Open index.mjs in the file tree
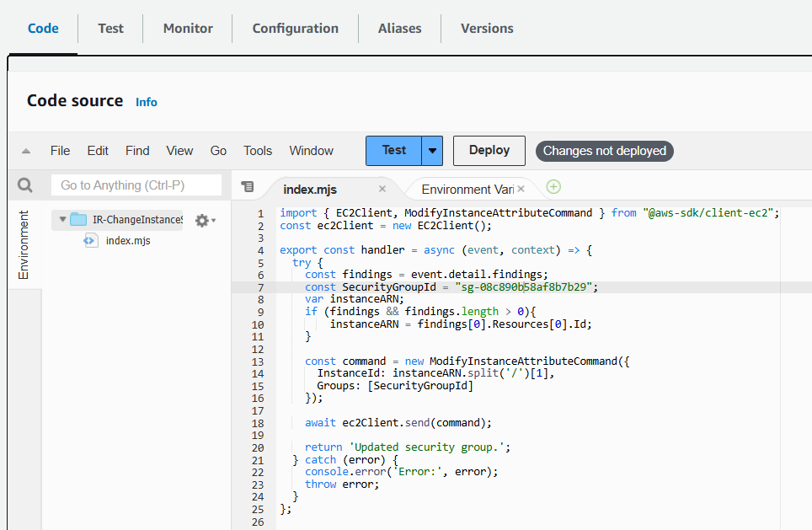The width and height of the screenshot is (812, 530). click(x=128, y=240)
